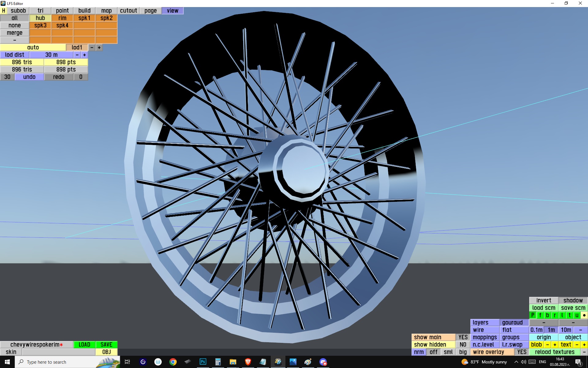Open Google Chrome from the taskbar
The width and height of the screenshot is (588, 368).
tap(173, 362)
